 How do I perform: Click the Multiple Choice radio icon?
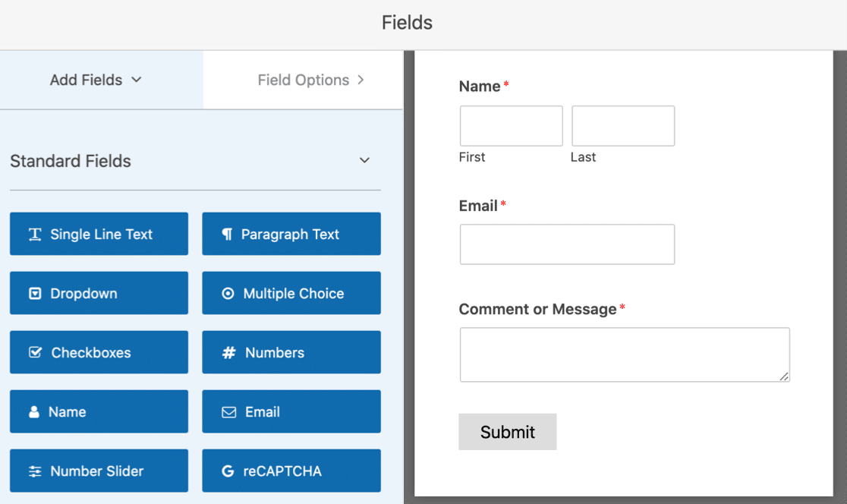[228, 293]
